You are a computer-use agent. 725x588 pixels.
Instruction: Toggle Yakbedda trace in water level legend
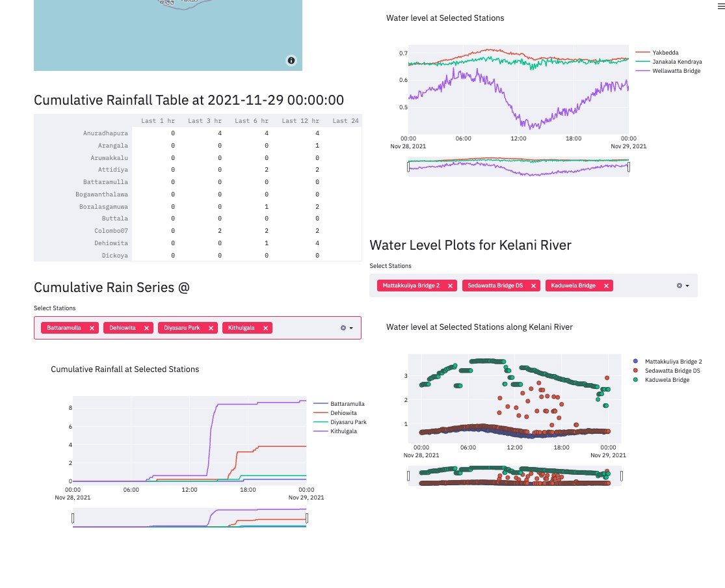click(665, 52)
